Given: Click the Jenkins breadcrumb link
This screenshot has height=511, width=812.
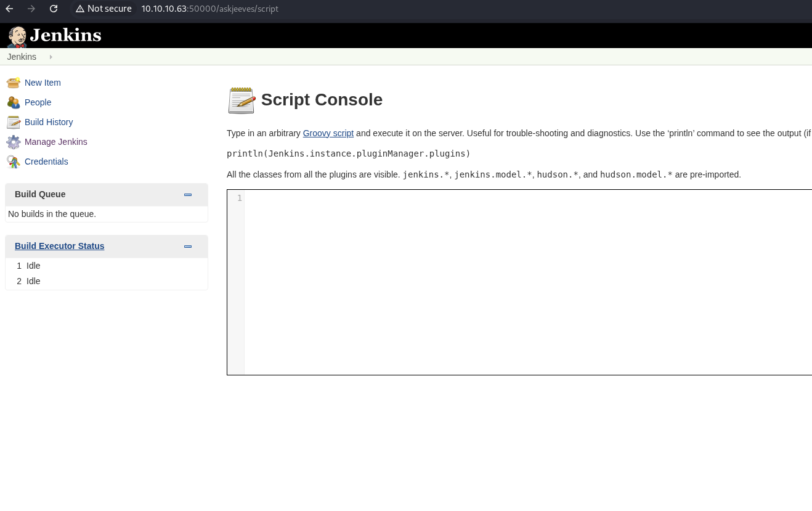Looking at the screenshot, I should click(x=22, y=57).
